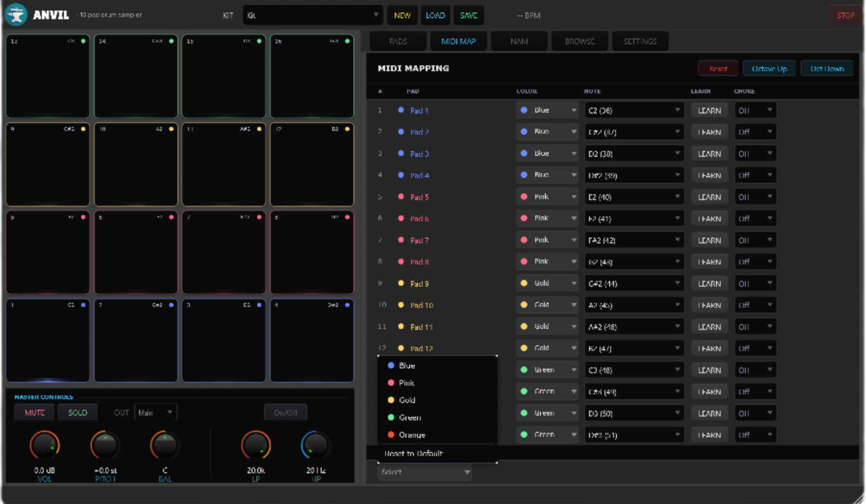The height and width of the screenshot is (504, 866).
Task: Click the SAVE kit button
Action: coord(469,15)
